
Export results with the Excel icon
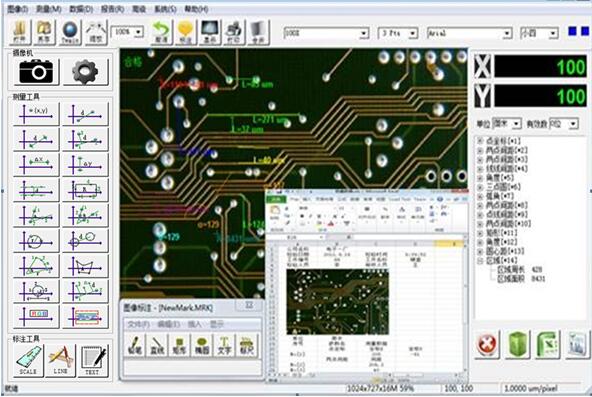pyautogui.click(x=547, y=344)
